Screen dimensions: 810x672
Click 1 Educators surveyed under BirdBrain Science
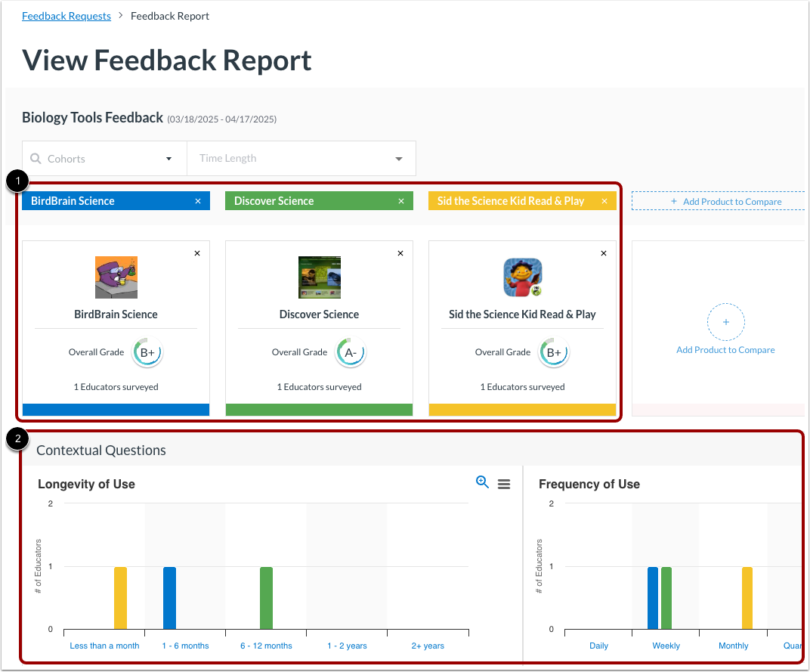116,387
